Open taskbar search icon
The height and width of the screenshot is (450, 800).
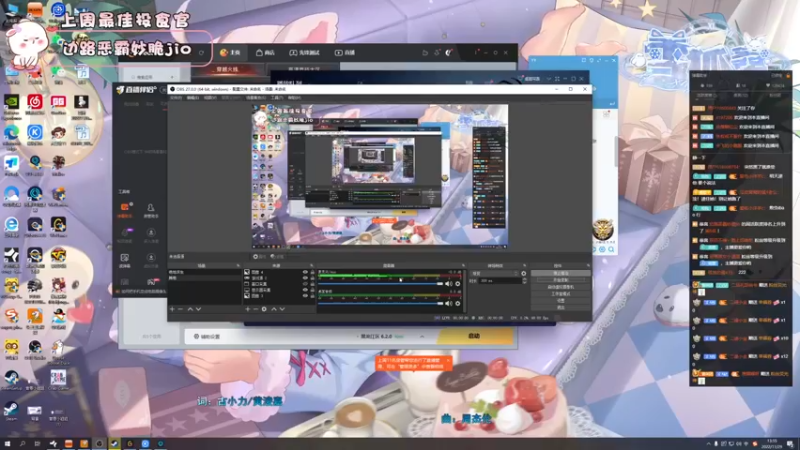click(x=22, y=444)
